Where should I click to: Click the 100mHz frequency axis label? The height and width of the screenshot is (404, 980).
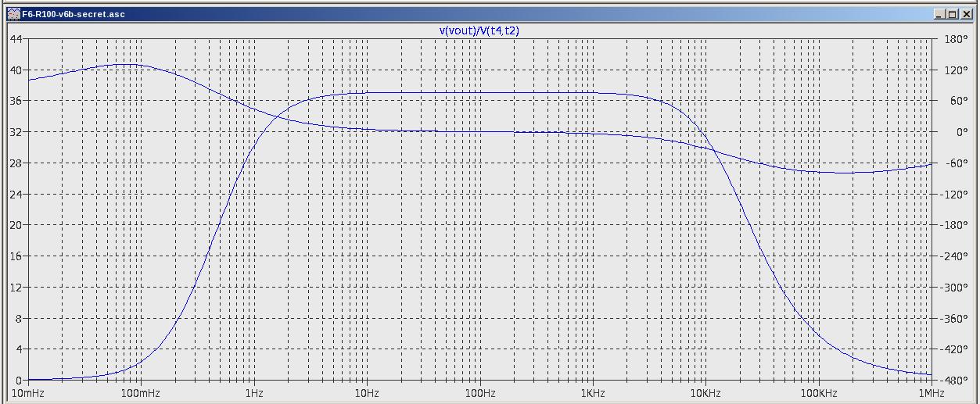(141, 393)
